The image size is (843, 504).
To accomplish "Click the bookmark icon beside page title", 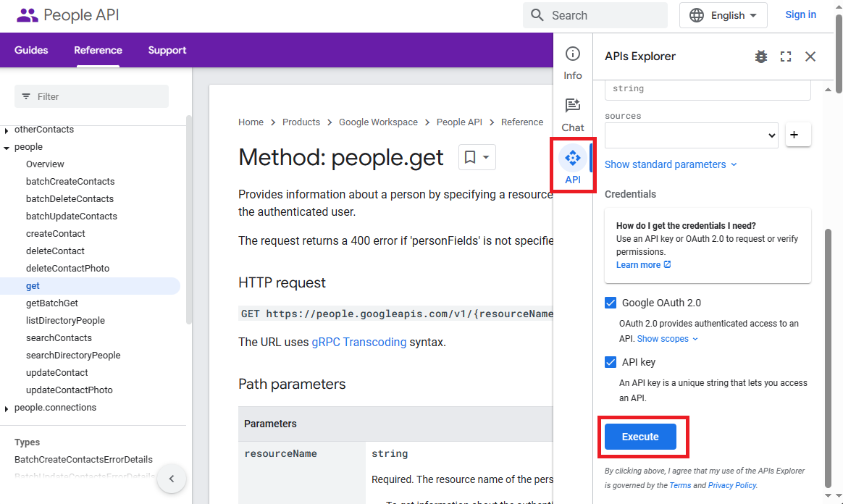I will coord(470,157).
